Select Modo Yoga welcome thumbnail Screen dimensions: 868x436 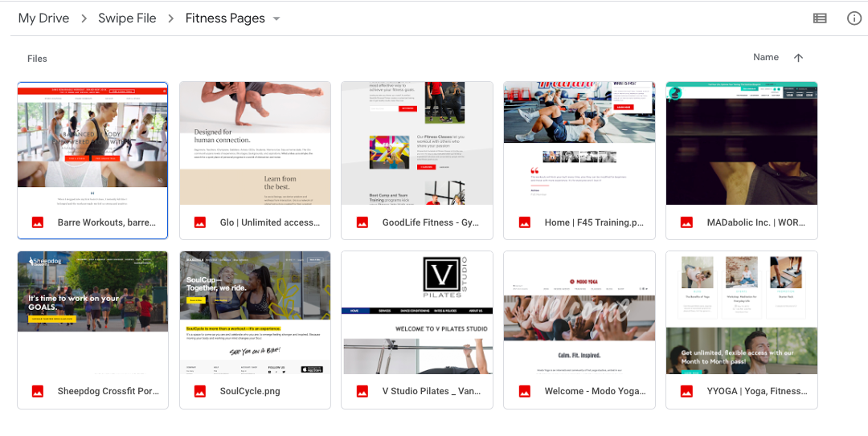[579, 312]
